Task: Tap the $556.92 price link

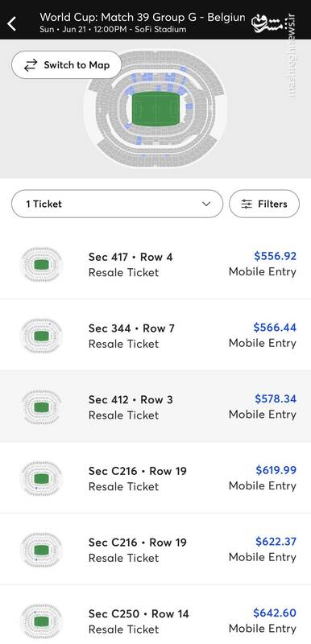Action: click(275, 256)
